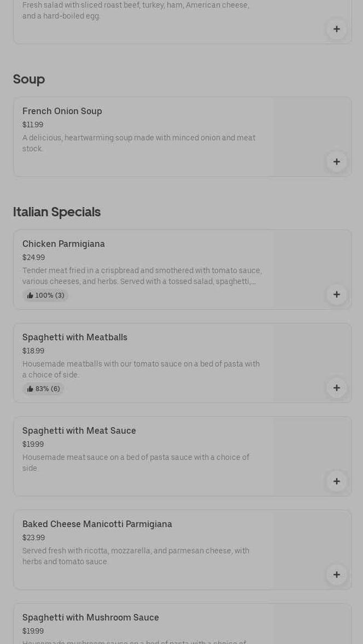Open Spaghetti with Meat Sauce title

coord(79,431)
